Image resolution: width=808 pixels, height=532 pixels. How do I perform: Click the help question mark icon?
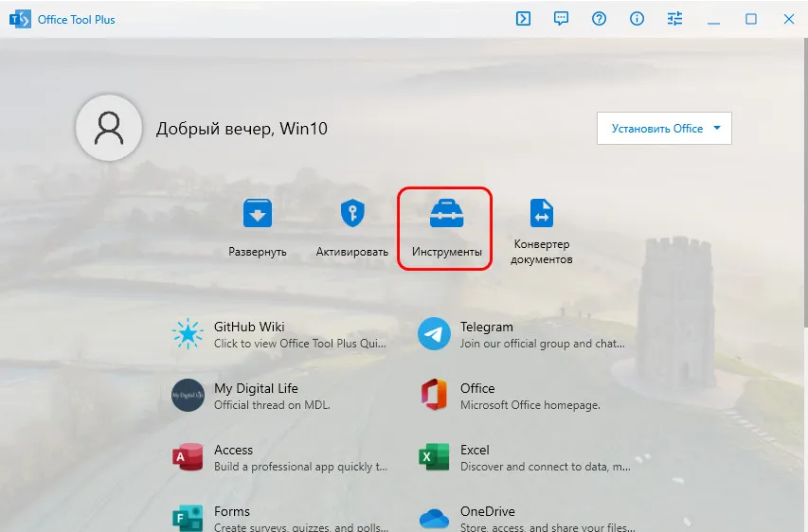(599, 19)
